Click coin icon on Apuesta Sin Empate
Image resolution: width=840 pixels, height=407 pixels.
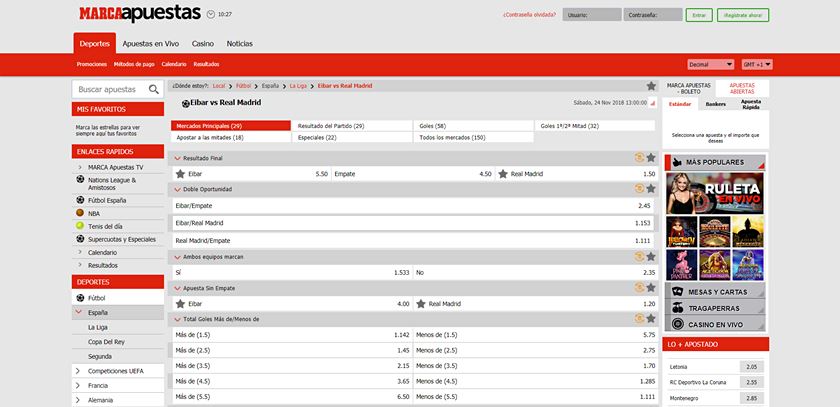tap(639, 288)
